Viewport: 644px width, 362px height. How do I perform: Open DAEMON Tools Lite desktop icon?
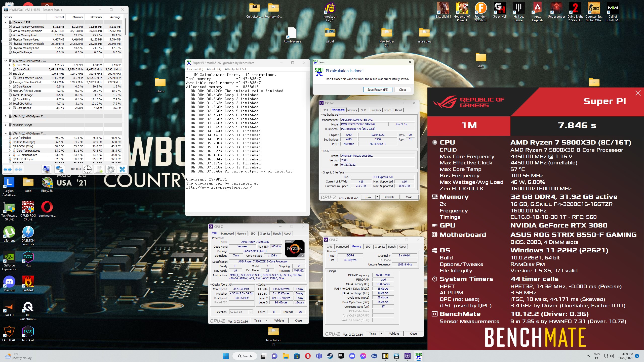click(28, 236)
